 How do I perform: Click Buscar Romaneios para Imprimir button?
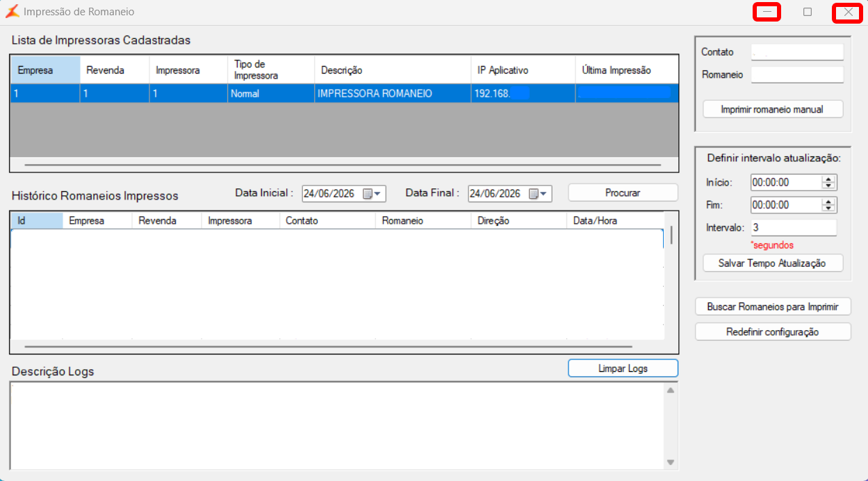click(x=773, y=307)
